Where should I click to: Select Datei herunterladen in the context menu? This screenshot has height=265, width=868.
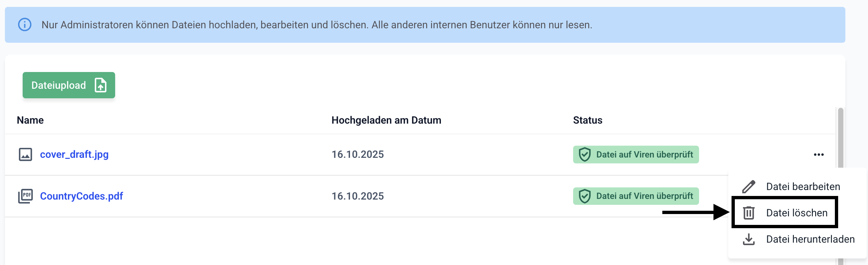pyautogui.click(x=810, y=239)
